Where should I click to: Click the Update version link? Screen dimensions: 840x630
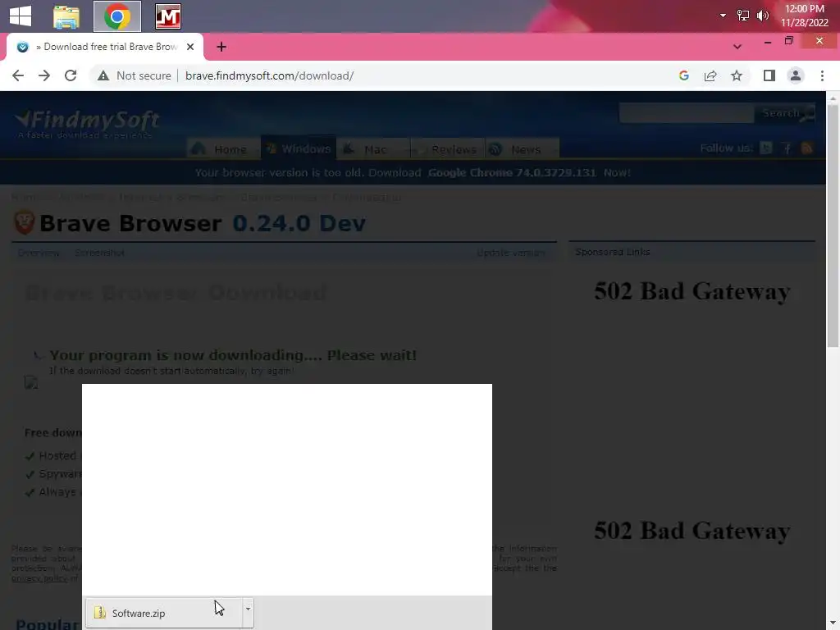pyautogui.click(x=511, y=253)
